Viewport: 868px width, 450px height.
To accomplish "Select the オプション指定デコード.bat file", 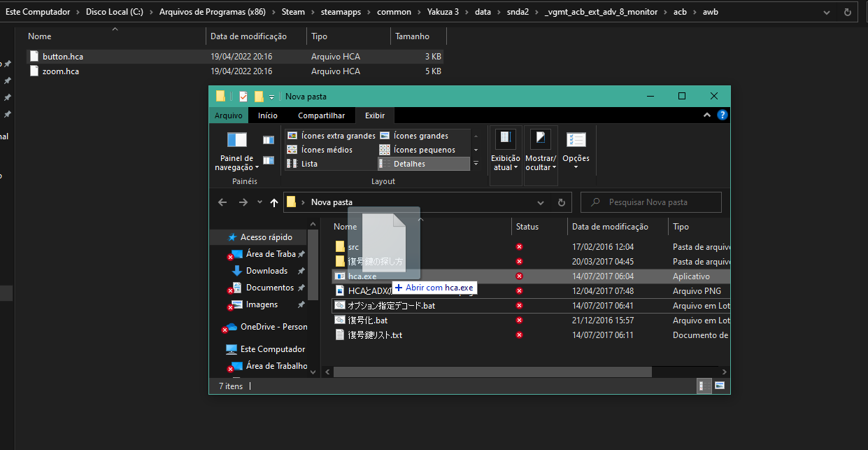I will click(x=391, y=306).
